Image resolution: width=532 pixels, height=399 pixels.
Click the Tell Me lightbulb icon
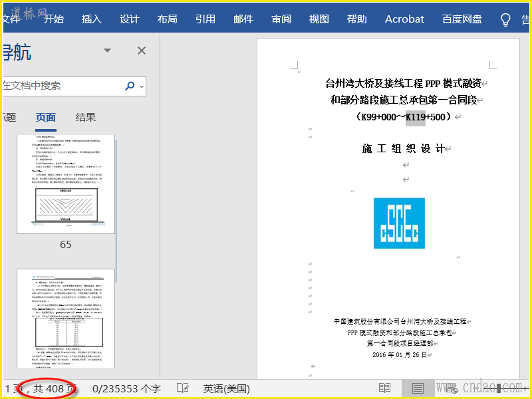tap(505, 19)
